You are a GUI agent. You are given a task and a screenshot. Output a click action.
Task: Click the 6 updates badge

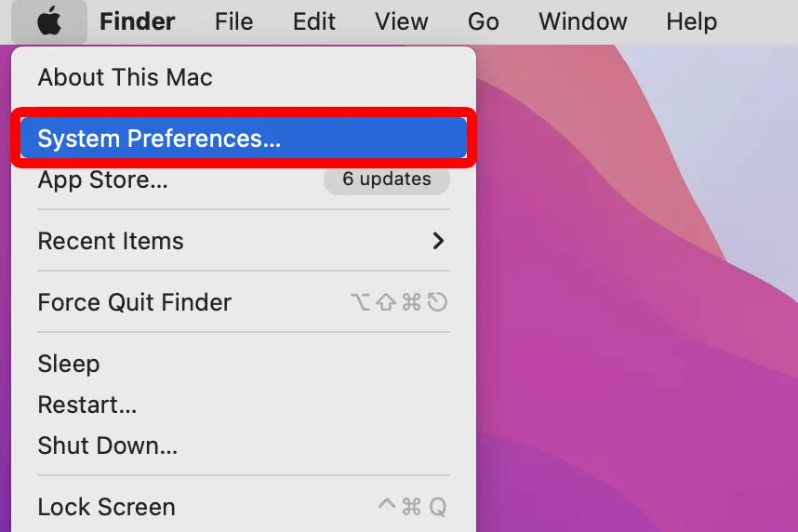[386, 179]
